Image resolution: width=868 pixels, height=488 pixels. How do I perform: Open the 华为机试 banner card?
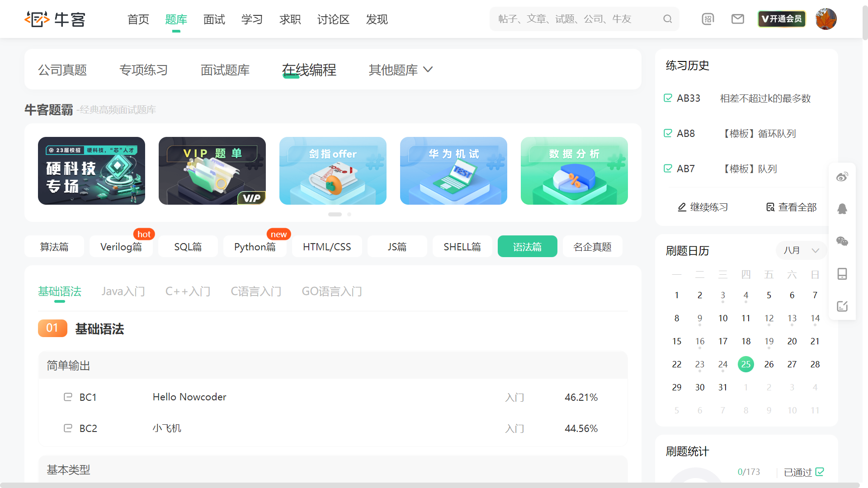point(453,171)
